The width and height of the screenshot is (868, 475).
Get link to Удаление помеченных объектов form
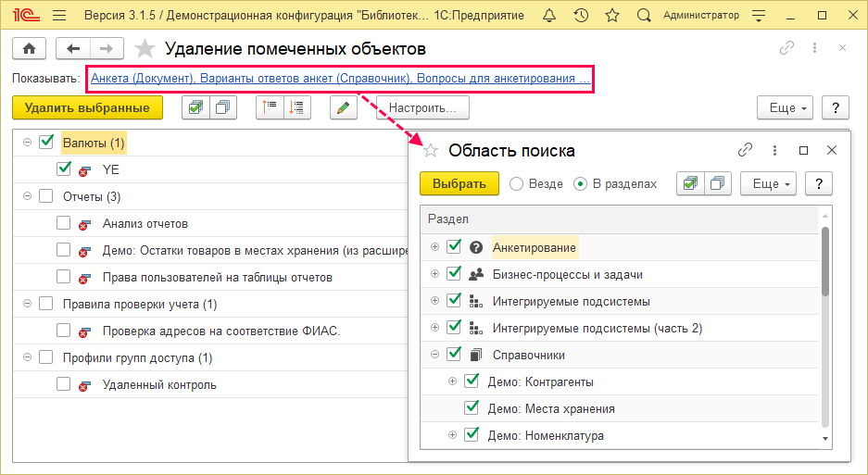(x=786, y=48)
